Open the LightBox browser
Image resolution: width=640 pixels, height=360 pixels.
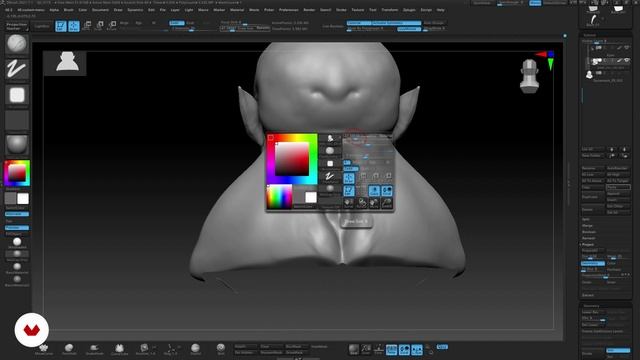42,26
